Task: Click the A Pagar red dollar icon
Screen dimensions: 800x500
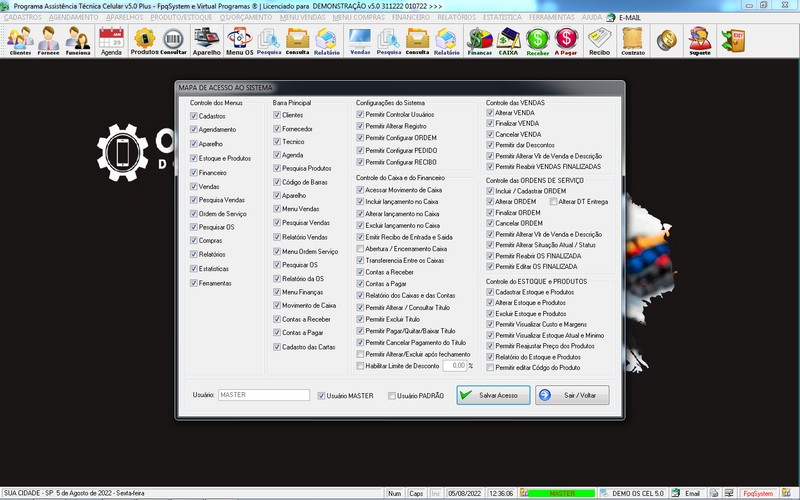Action: click(566, 40)
